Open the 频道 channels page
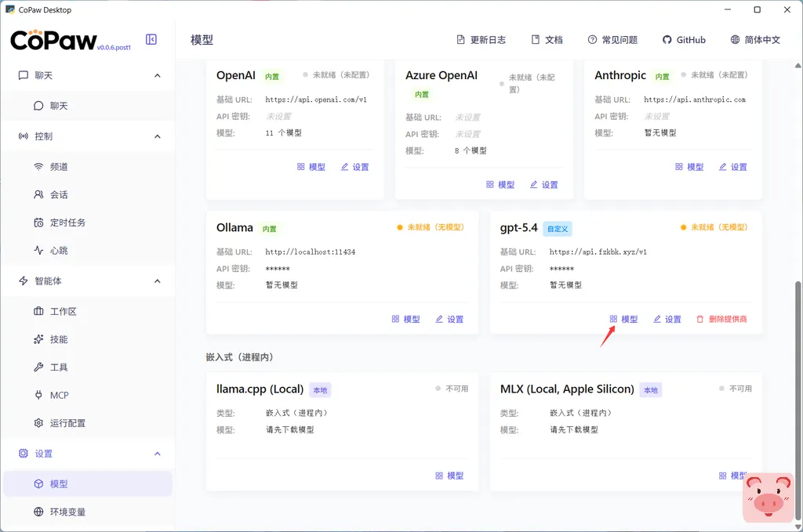This screenshot has width=803, height=532. coord(88,167)
